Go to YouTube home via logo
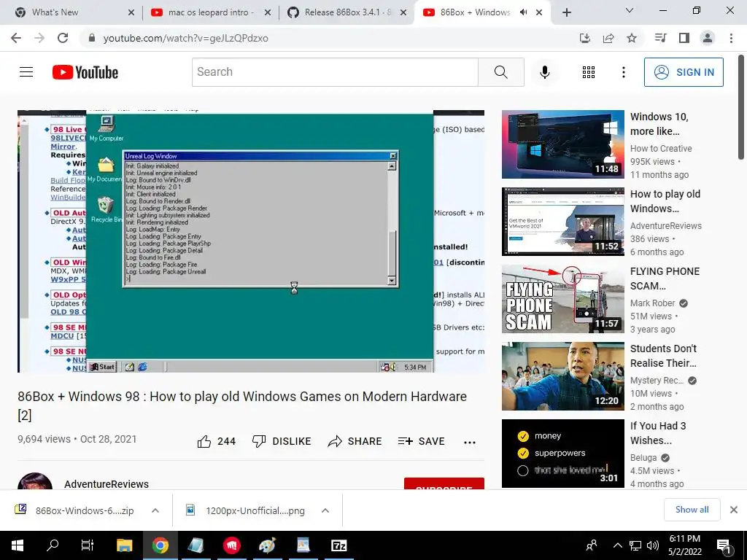This screenshot has width=747, height=560. click(x=85, y=72)
